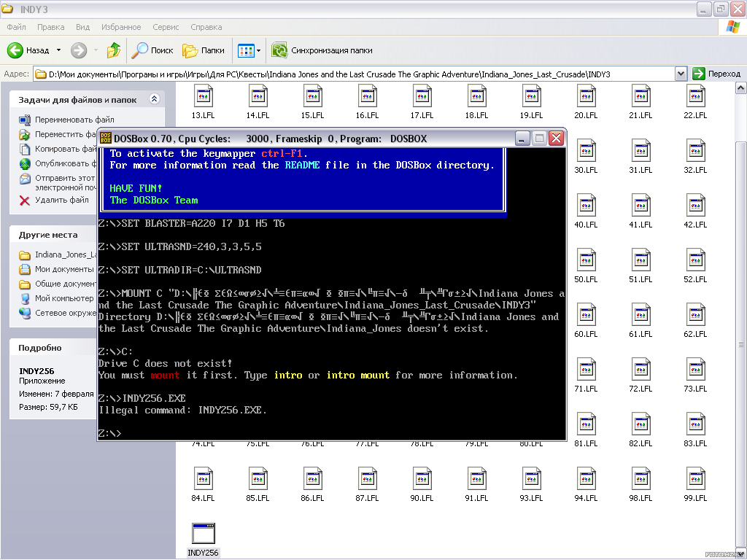Click the Views mode toolbar icon

click(x=246, y=50)
